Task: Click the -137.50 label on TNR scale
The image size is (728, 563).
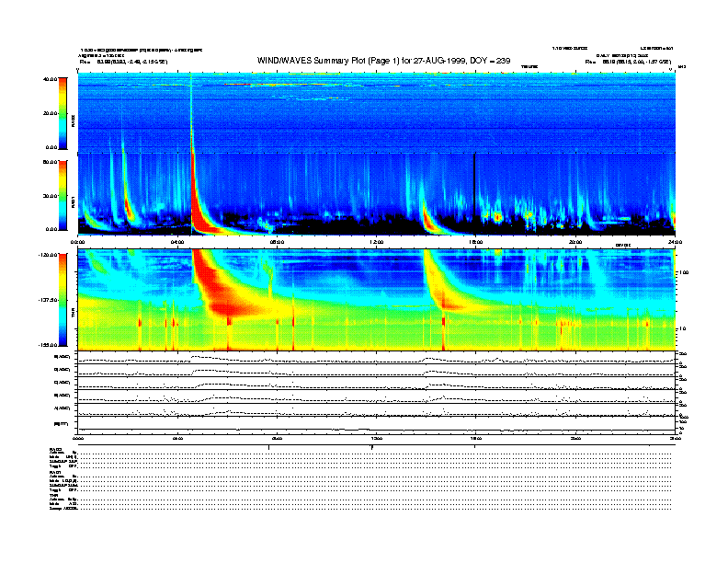Action: coord(48,300)
